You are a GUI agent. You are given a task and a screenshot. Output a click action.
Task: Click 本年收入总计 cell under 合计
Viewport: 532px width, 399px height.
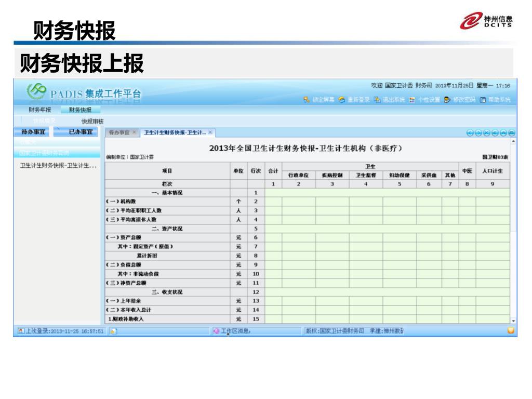click(273, 310)
